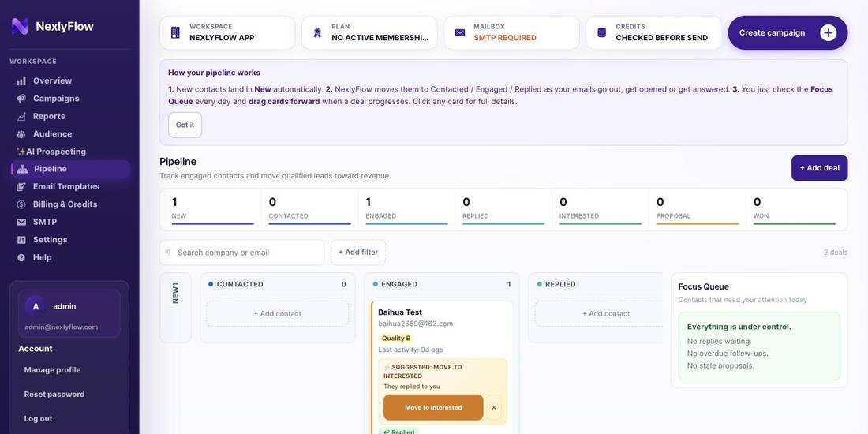Click the 2 deals count text
Screen dimensions: 868x434
pyautogui.click(x=836, y=253)
